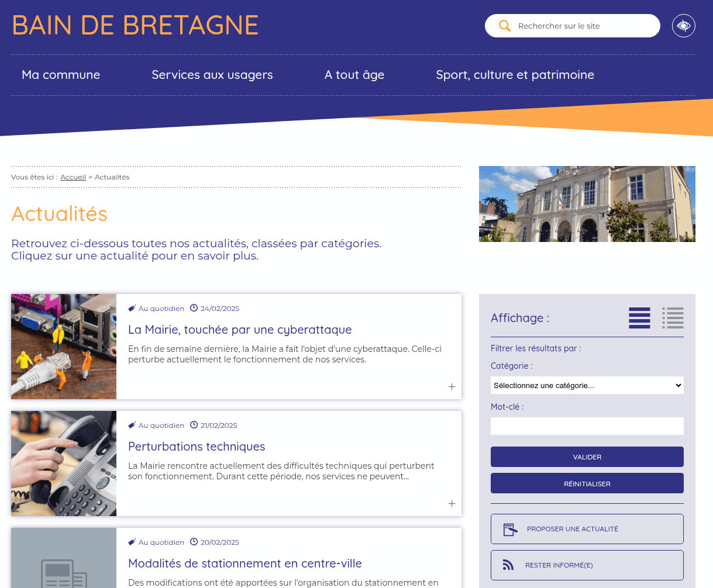Open accessibility options eye icon
This screenshot has width=713, height=588.
[x=684, y=26]
